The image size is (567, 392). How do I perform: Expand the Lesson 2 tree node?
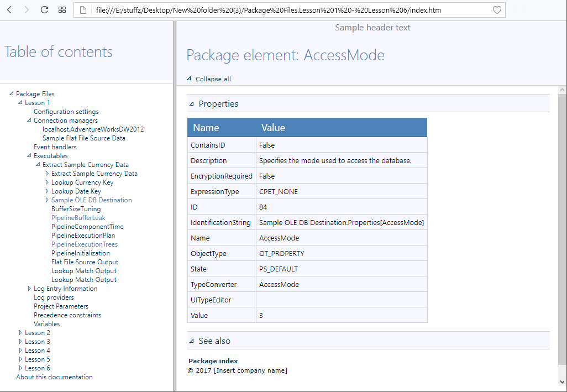tap(20, 332)
